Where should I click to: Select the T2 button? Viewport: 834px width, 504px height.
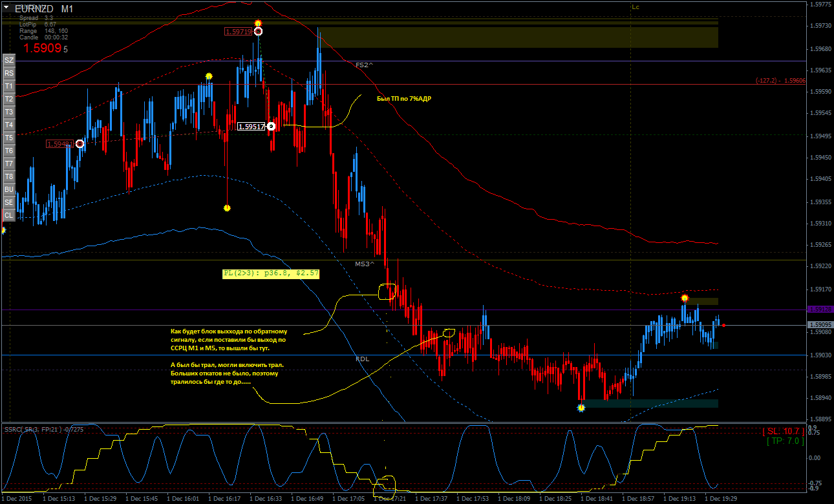click(x=9, y=99)
